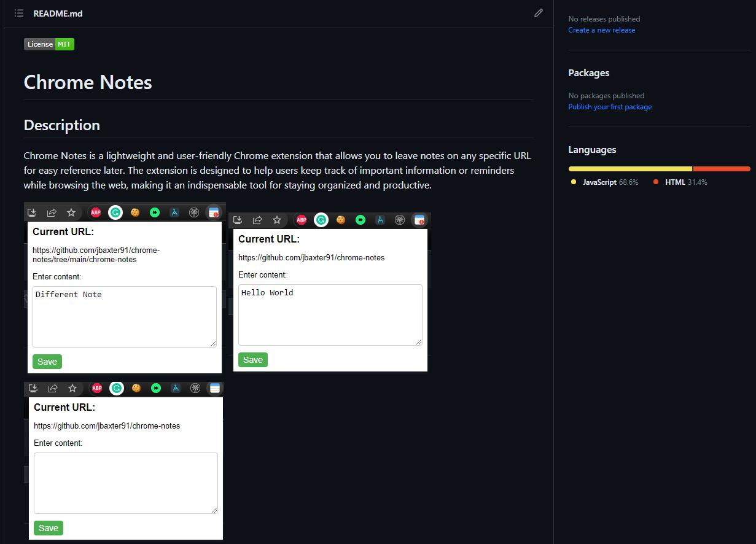
Task: Click the License MIT badge
Action: pos(49,44)
